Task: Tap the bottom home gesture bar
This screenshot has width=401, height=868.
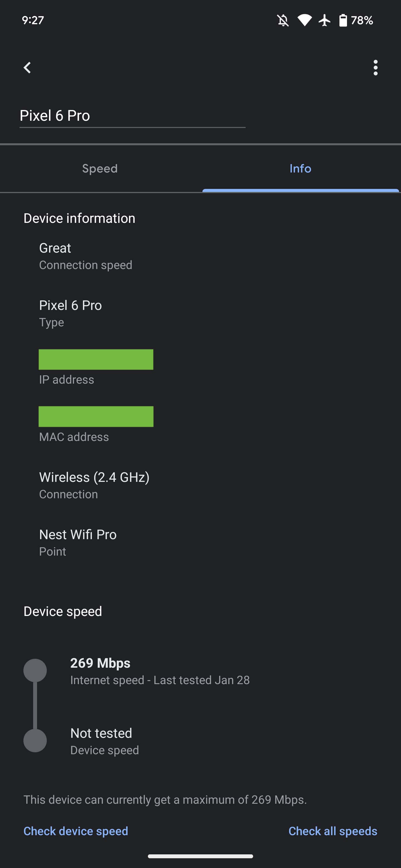Action: click(200, 856)
